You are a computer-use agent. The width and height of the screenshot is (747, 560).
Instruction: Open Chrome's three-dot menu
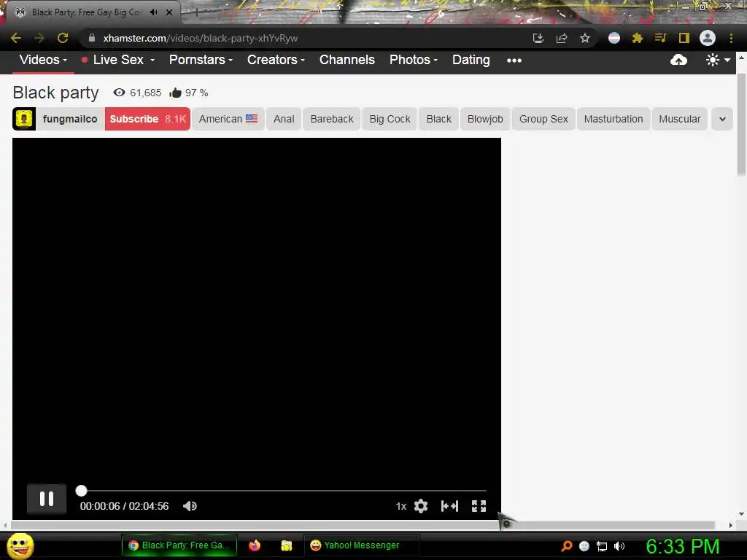pos(731,38)
